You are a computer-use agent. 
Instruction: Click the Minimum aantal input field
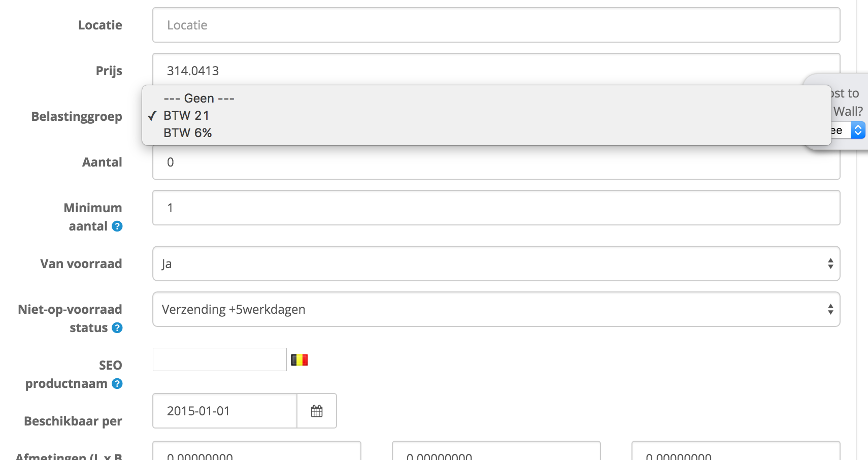496,208
